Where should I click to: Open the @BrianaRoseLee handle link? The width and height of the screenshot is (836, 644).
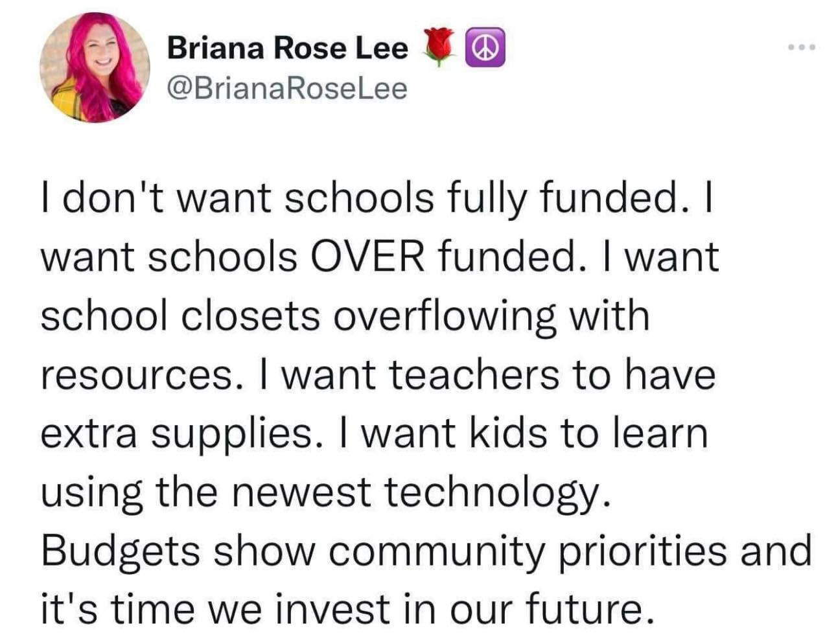(x=287, y=88)
